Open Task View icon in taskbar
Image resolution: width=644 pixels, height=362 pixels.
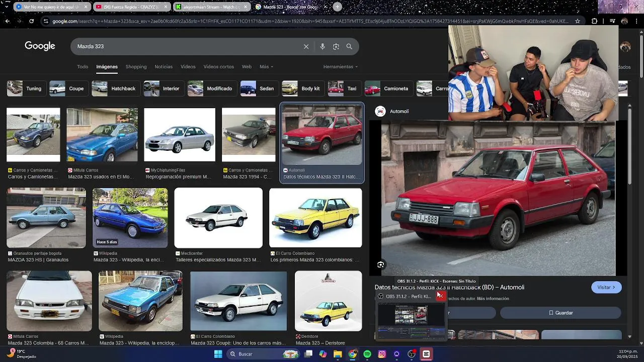(308, 354)
